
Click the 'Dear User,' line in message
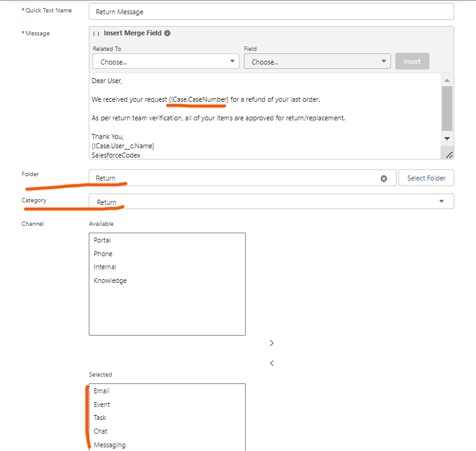coord(107,81)
